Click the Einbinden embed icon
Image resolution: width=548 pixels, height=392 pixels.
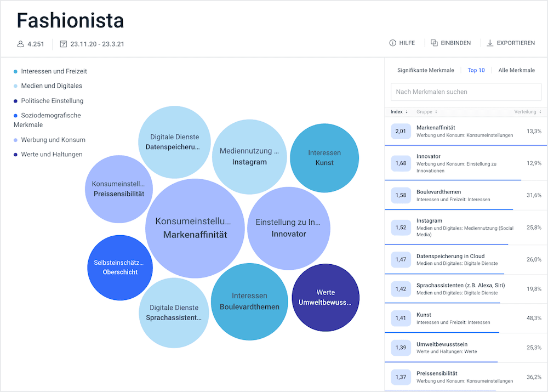click(x=434, y=43)
